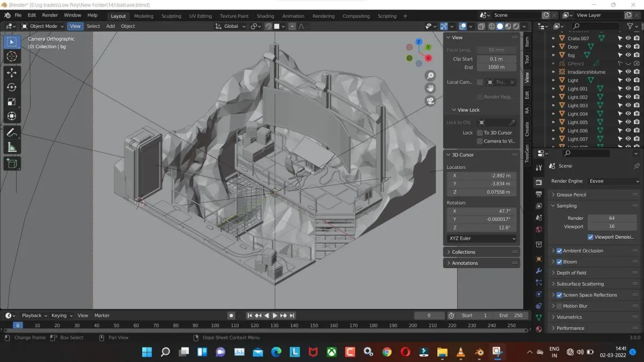This screenshot has width=644, height=362.
Task: Choose the Move tool
Action: pyautogui.click(x=12, y=72)
